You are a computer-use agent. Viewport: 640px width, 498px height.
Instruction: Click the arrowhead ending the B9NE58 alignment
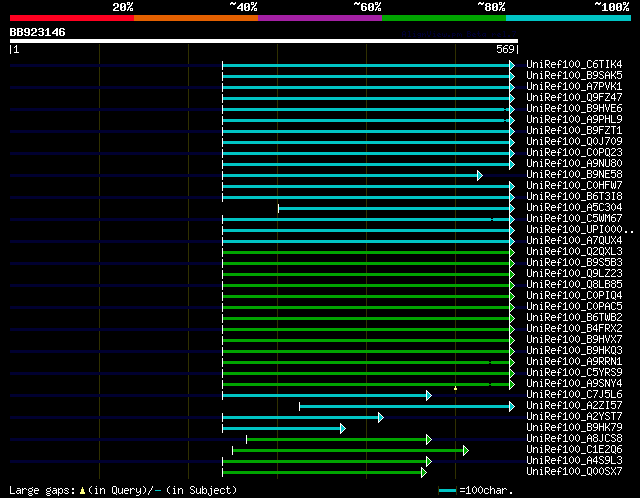(480, 176)
